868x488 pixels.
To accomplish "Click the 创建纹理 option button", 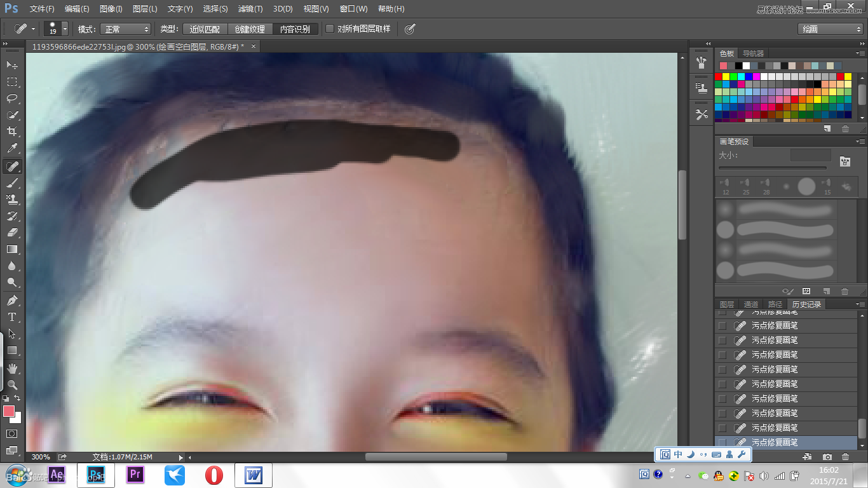I will (249, 29).
